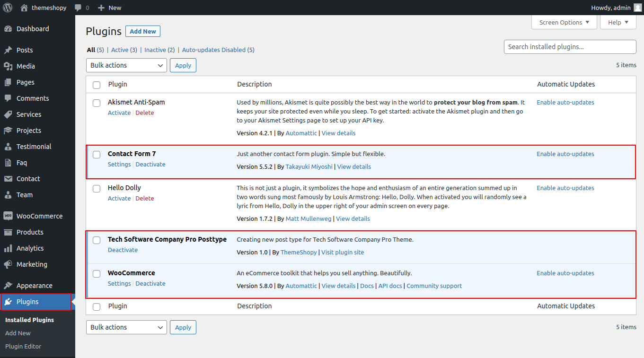
Task: Expand Screen Options panel
Action: (564, 22)
